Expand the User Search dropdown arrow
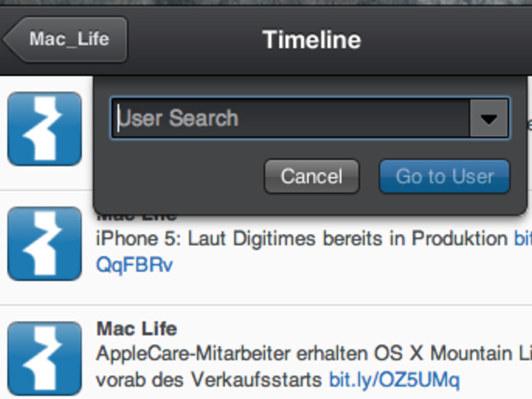The image size is (532, 399). pyautogui.click(x=489, y=119)
